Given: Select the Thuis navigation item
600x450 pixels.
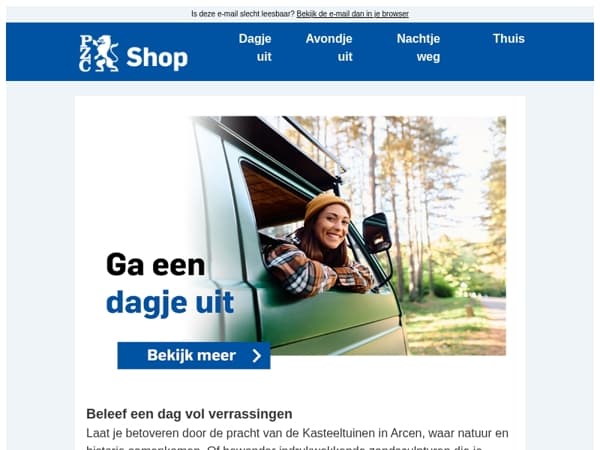Looking at the screenshot, I should pyautogui.click(x=509, y=39).
